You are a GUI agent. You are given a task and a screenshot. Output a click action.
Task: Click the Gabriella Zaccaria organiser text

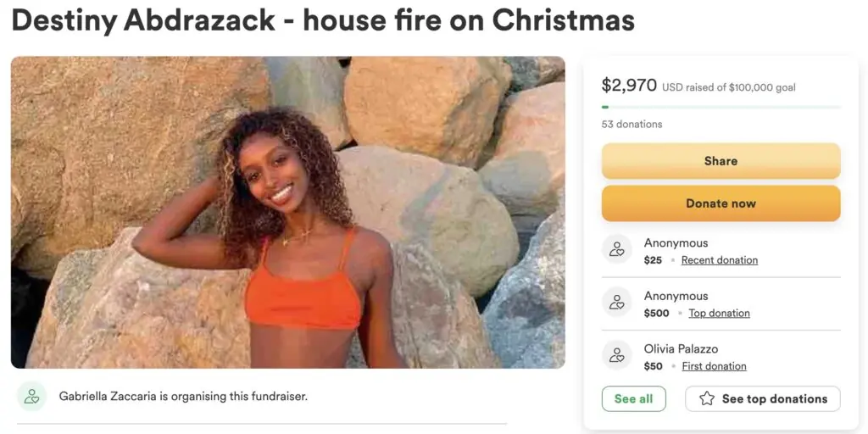coord(183,396)
